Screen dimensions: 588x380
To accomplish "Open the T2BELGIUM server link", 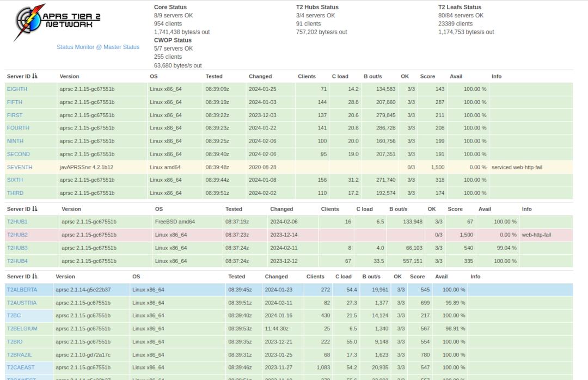I will (22, 329).
